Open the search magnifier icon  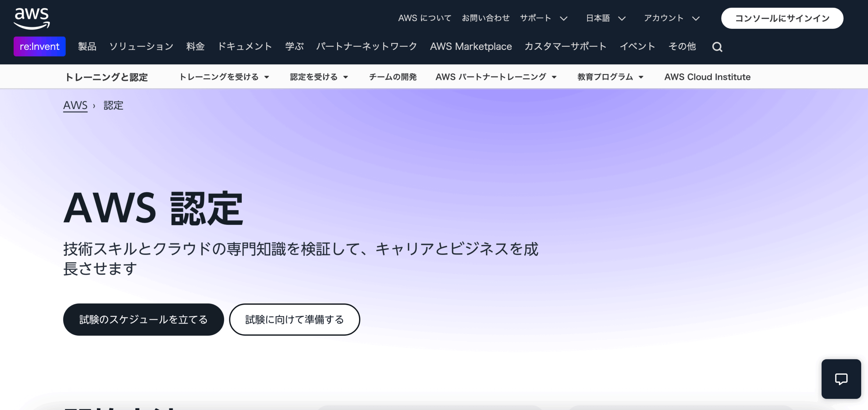point(717,47)
